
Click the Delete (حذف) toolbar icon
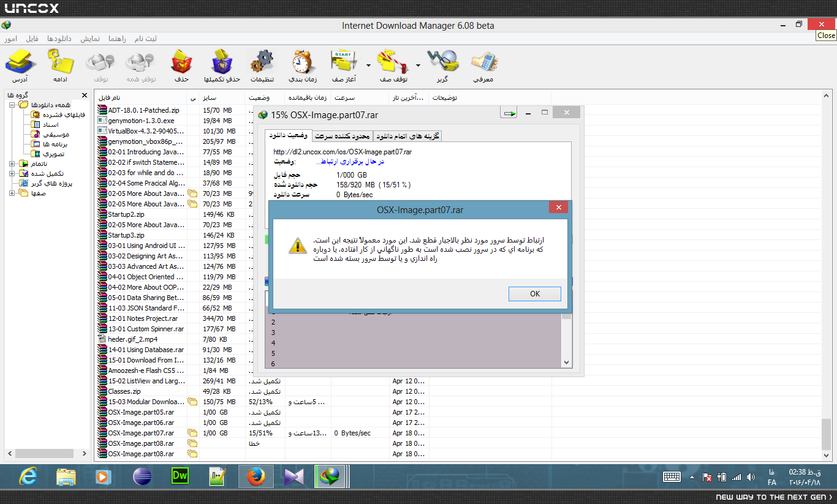[x=181, y=62]
